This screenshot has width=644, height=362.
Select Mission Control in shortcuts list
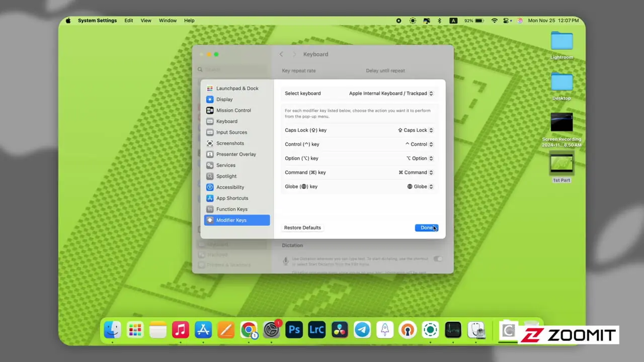pos(237,111)
